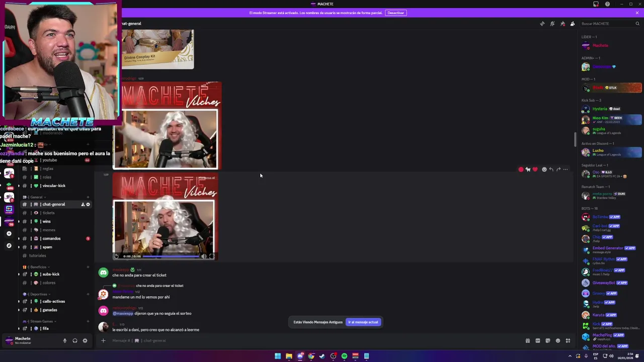Add the heart reaction to the message
This screenshot has height=362, width=644.
click(x=535, y=169)
